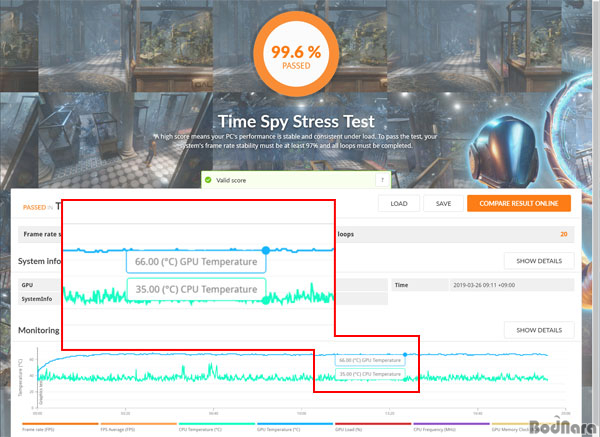Click the Temperature (°C) y-axis label
This screenshot has height=437, width=600.
21,377
